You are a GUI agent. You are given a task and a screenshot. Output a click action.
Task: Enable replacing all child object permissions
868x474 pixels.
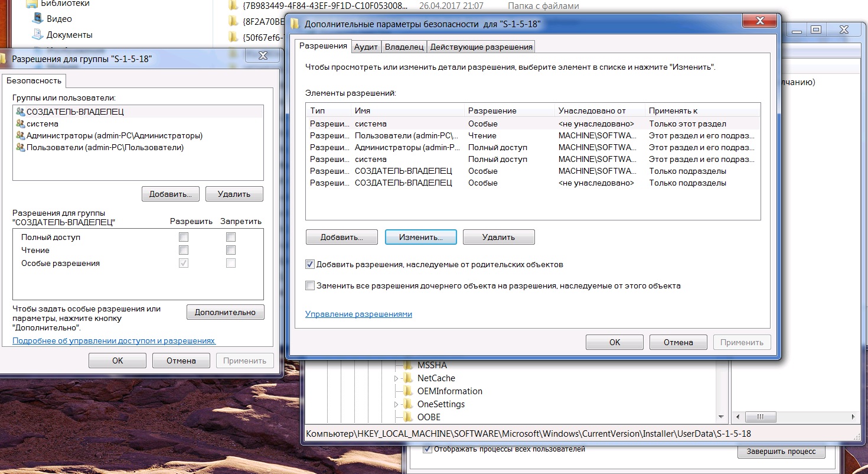coord(310,286)
